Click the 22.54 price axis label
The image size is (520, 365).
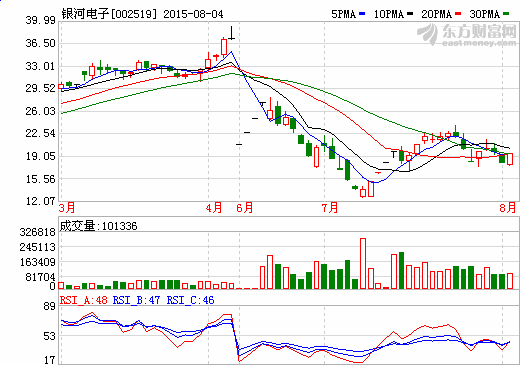[40, 133]
